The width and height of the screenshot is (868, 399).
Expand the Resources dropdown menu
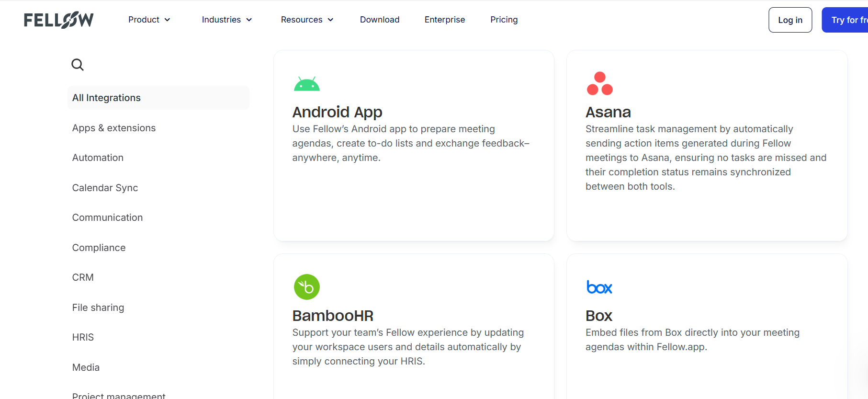(x=307, y=20)
